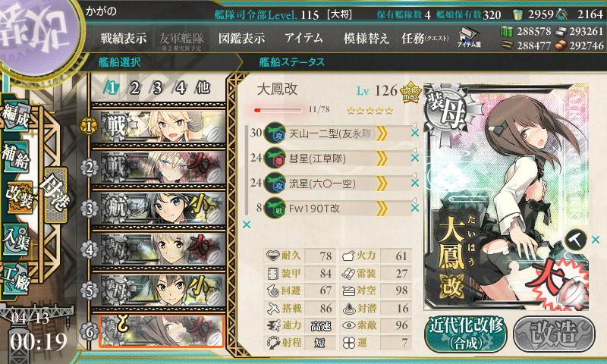
Task: Expand the 天山一二型(友永隊) slot chevron
Action: [x=382, y=133]
